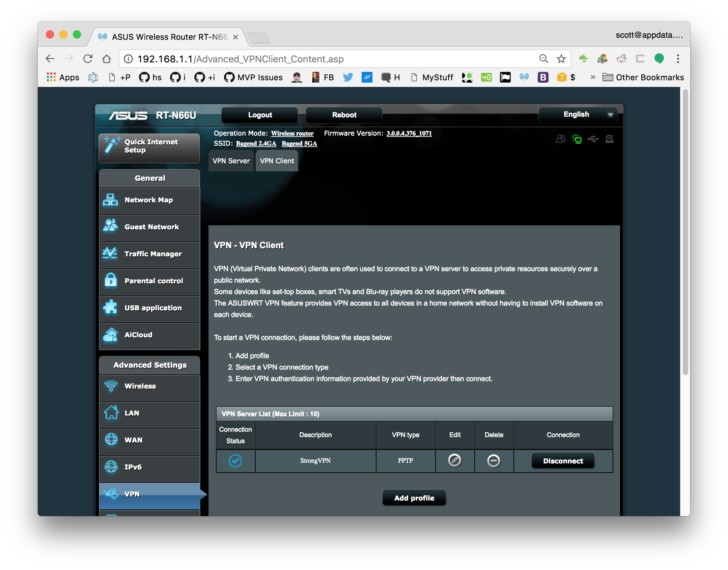
Task: Open the Apps bookmarks shortcut
Action: tap(63, 77)
